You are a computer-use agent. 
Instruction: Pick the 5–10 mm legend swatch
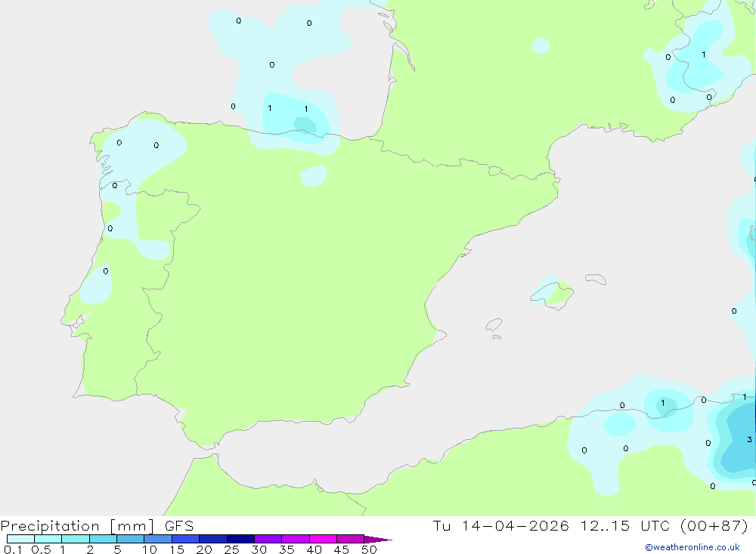(131, 539)
